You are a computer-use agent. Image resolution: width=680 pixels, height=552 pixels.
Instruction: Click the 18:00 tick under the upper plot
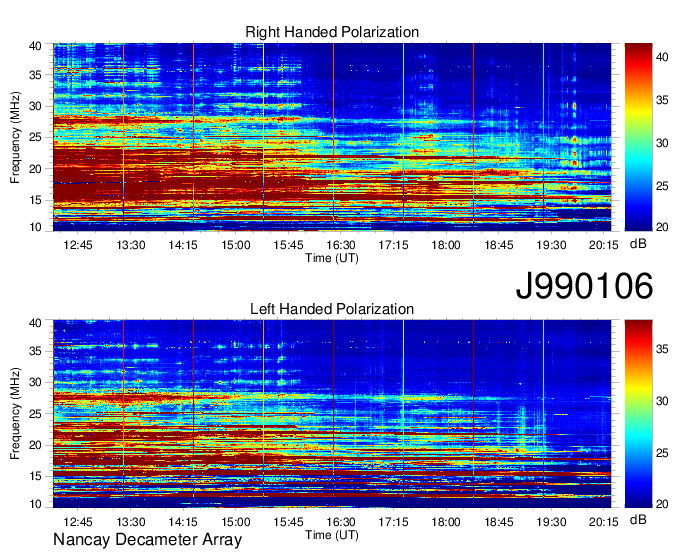tap(446, 245)
